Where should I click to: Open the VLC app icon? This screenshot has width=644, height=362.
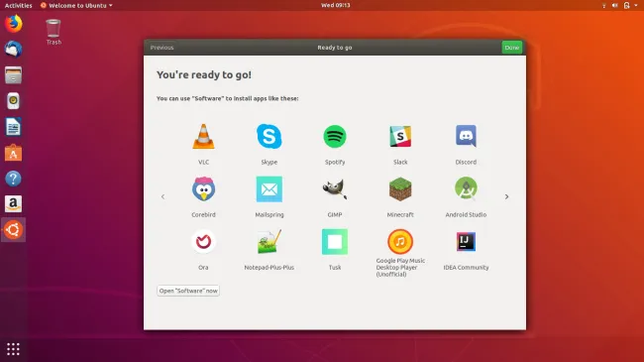click(203, 136)
